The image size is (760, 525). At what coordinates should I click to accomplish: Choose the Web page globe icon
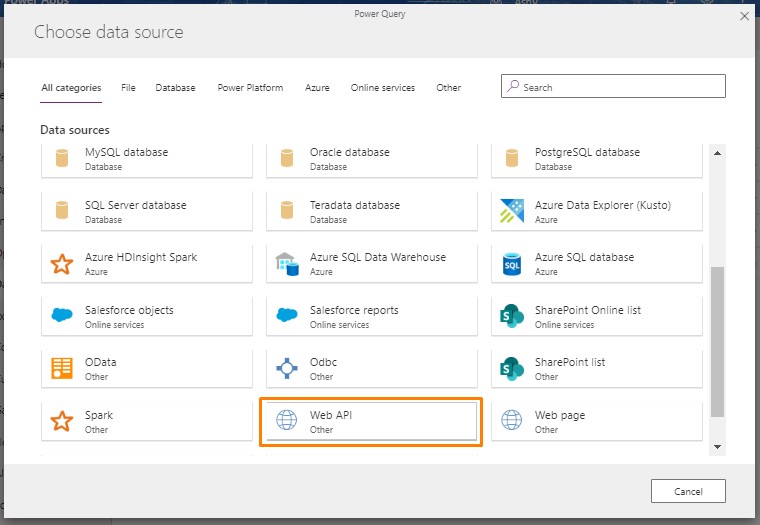[512, 421]
